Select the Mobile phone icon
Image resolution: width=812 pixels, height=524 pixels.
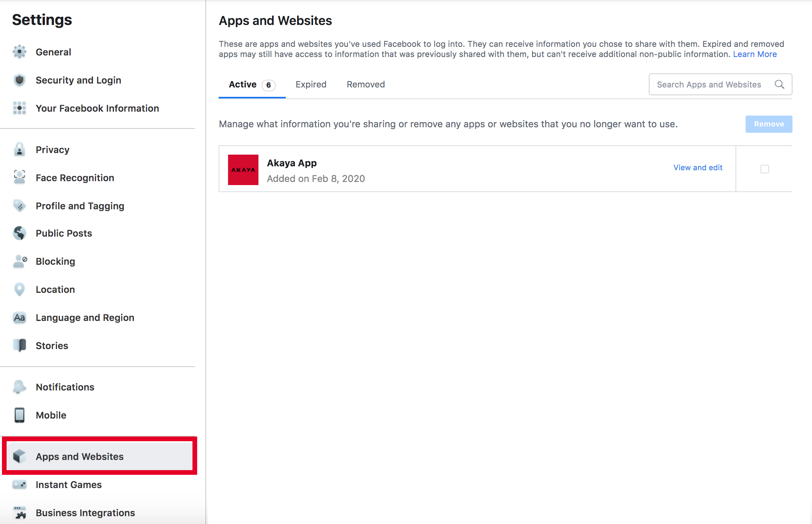point(19,415)
